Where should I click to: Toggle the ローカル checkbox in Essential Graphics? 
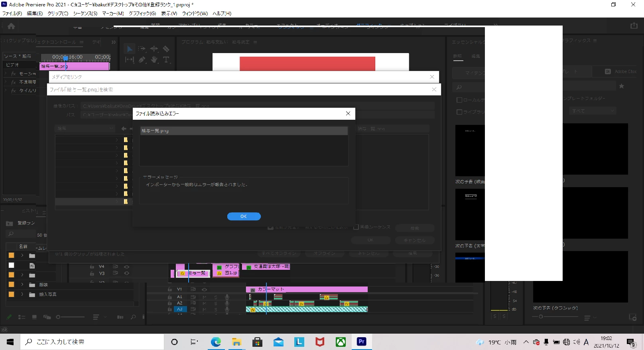459,100
